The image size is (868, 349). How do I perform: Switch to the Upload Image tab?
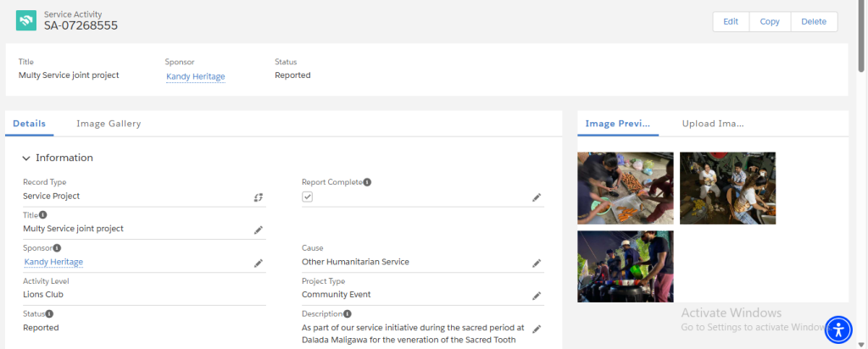tap(713, 124)
